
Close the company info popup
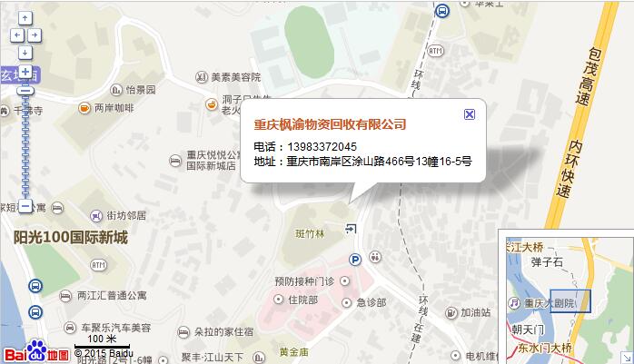469,114
